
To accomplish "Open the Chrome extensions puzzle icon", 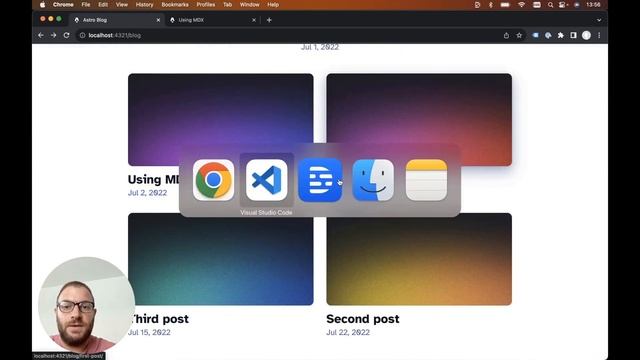I will point(561,36).
